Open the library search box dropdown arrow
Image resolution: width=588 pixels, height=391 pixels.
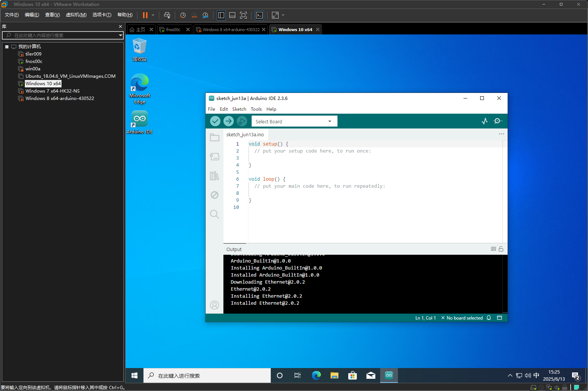point(120,35)
